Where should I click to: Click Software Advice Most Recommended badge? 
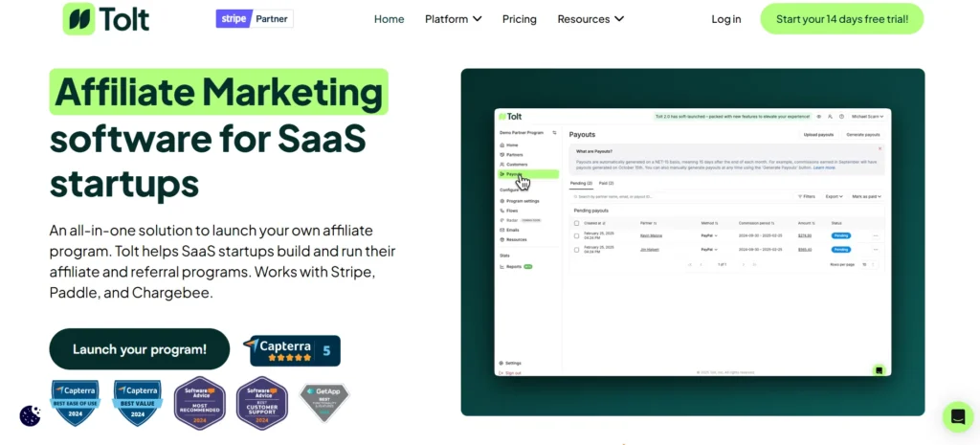[x=199, y=403]
